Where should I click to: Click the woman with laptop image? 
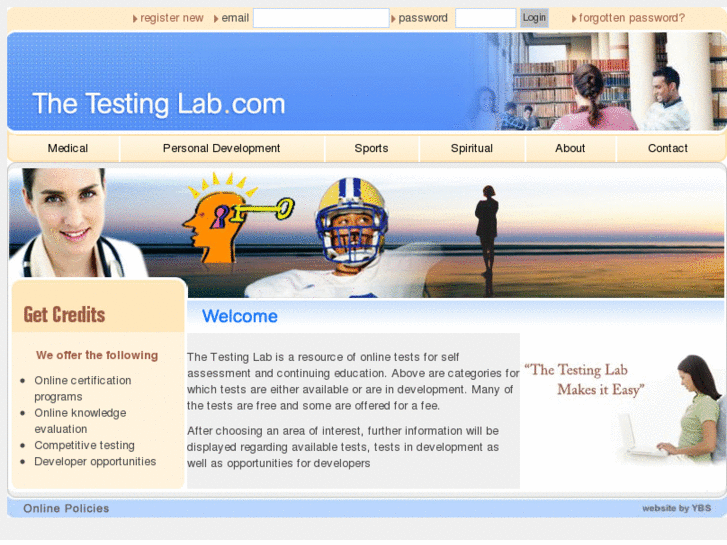click(672, 410)
